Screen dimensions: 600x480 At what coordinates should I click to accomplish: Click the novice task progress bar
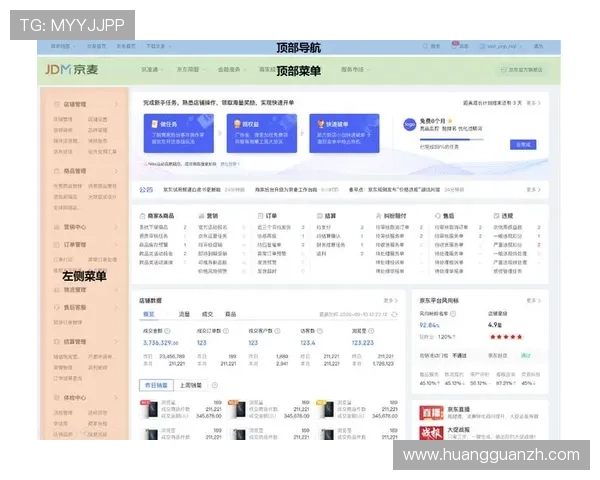click(x=452, y=140)
